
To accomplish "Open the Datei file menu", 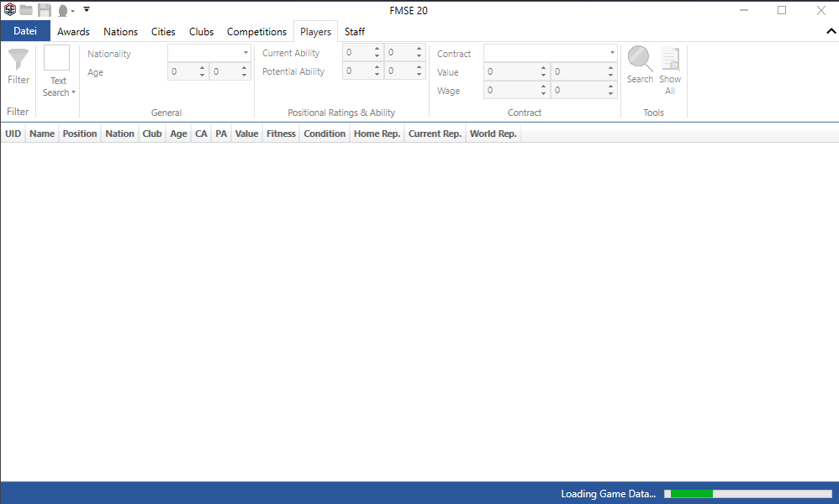I will coord(25,31).
